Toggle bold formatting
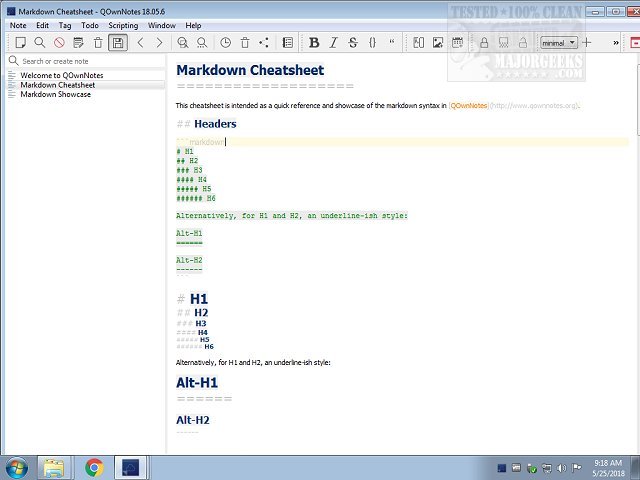This screenshot has width=640, height=480. point(314,43)
